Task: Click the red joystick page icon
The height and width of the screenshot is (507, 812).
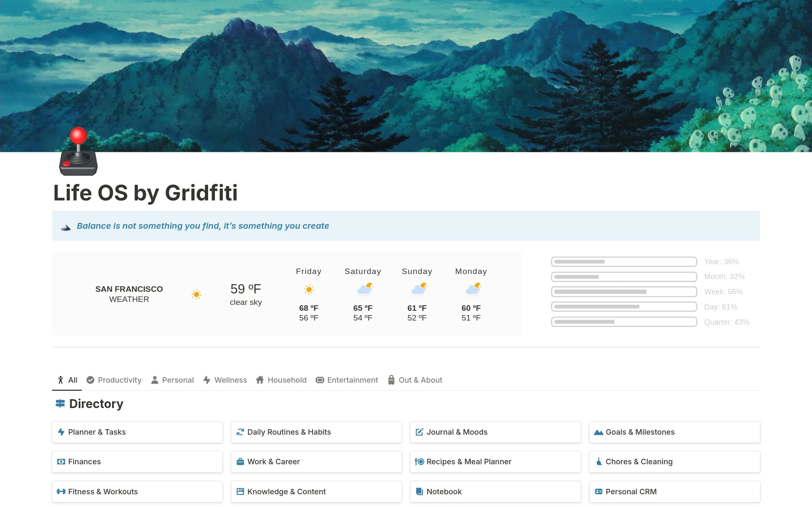Action: tap(78, 152)
